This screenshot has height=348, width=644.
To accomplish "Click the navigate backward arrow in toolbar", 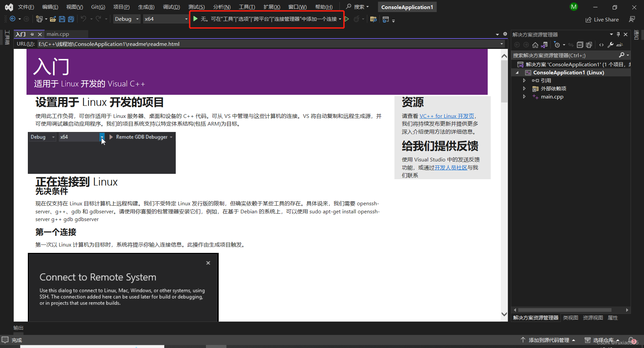I will 12,19.
